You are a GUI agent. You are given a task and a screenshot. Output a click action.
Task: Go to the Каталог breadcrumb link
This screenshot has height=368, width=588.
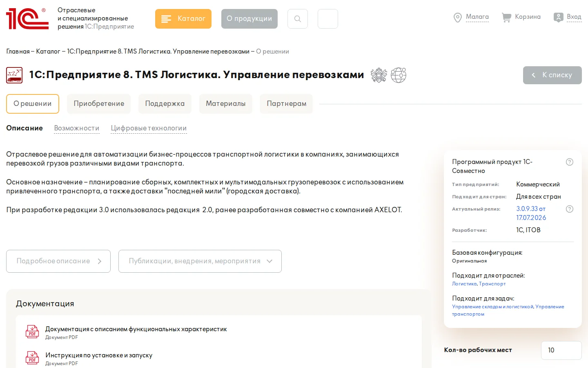48,52
